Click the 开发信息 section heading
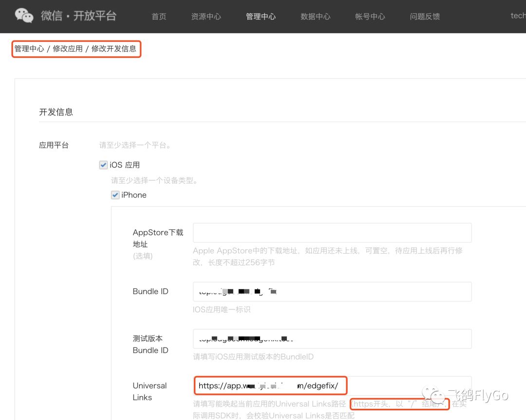Screen dimensions: 526x420 [56, 112]
